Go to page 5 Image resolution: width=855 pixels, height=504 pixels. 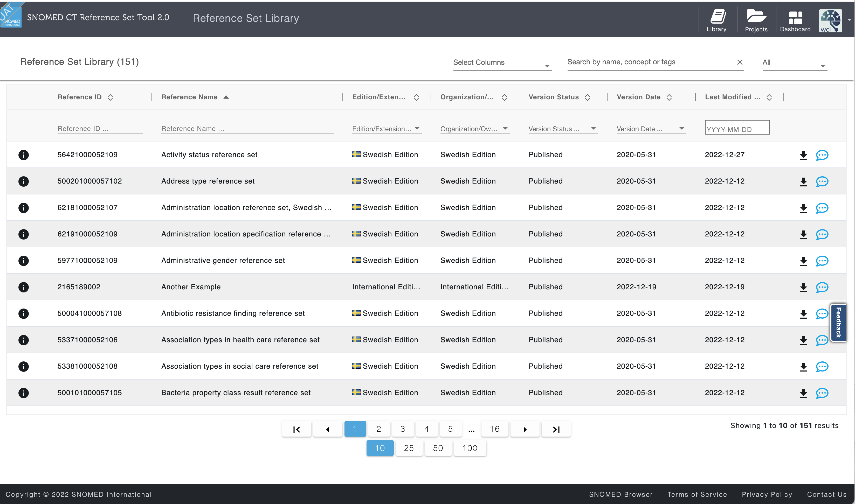tap(451, 429)
